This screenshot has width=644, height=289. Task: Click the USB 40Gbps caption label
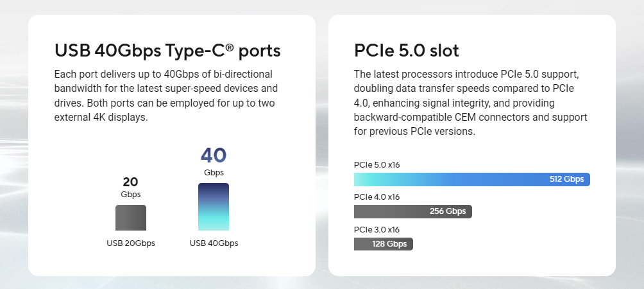click(x=214, y=243)
